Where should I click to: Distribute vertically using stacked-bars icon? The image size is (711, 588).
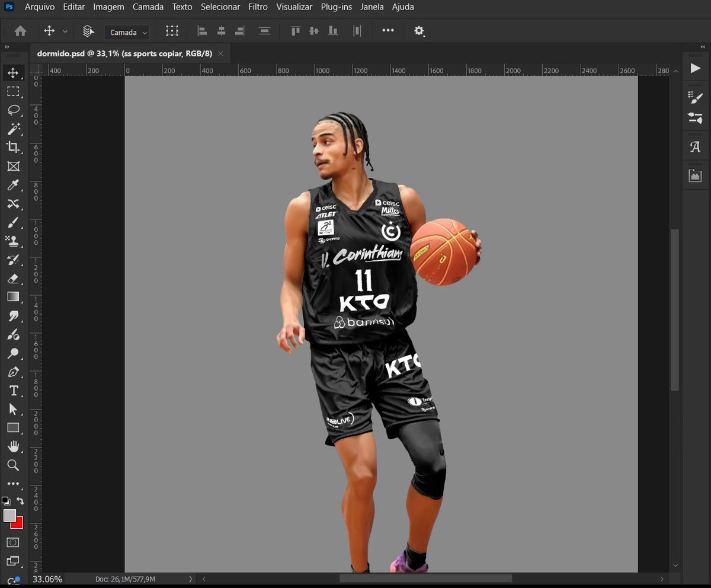265,31
